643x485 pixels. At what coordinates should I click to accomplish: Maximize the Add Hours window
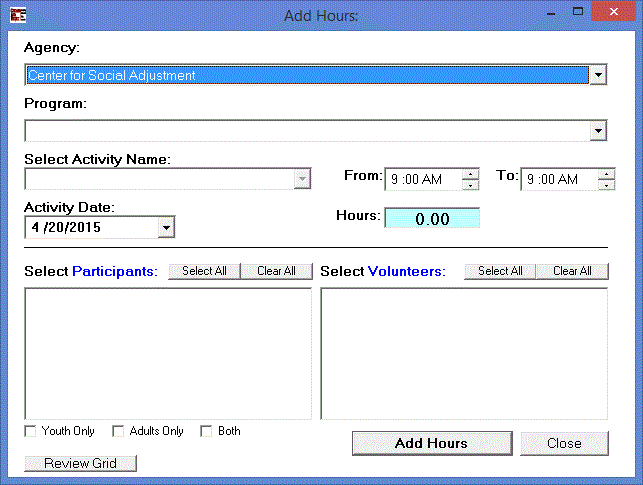578,11
